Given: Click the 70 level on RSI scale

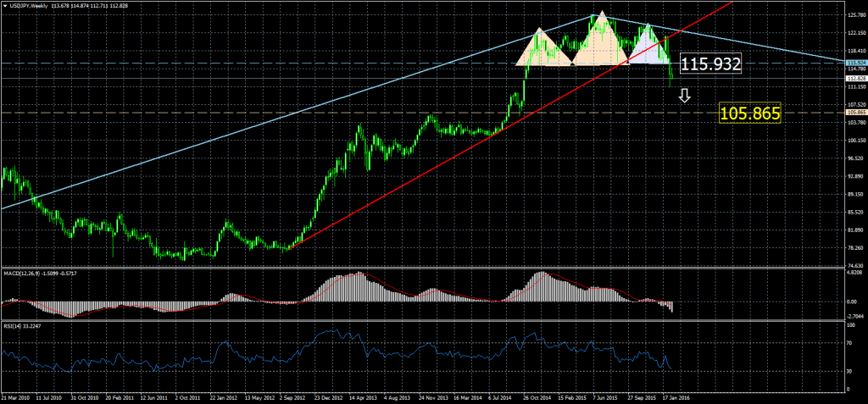Looking at the screenshot, I should 850,344.
